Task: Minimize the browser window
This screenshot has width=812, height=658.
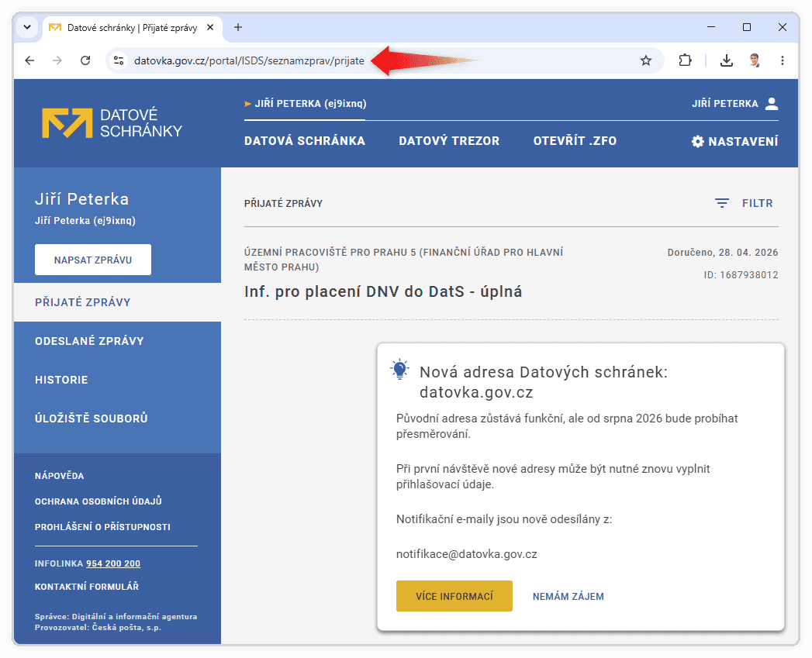Action: tap(711, 27)
